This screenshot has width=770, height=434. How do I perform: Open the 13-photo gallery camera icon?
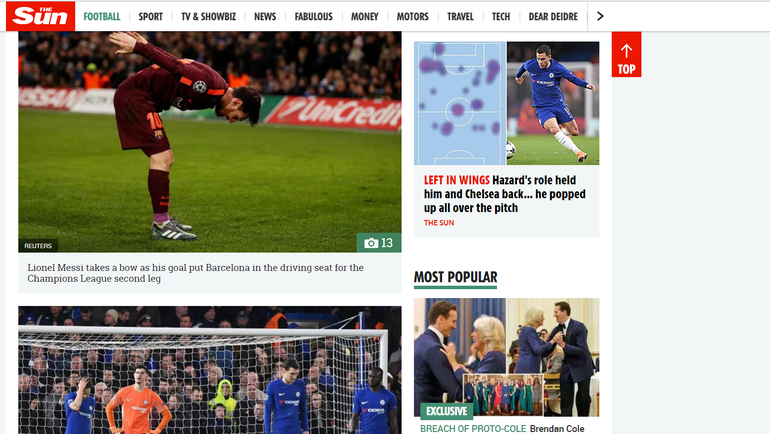379,243
